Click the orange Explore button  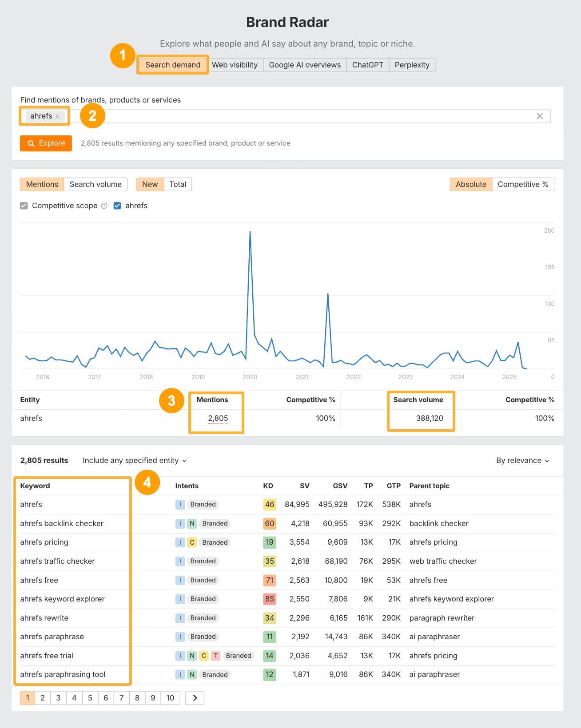[x=46, y=143]
